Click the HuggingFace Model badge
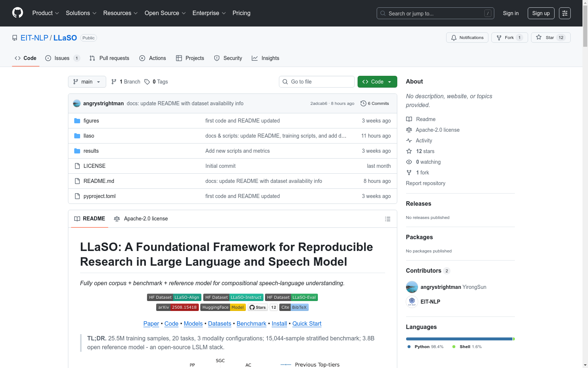Screen dimensions: 588x368 [223, 307]
